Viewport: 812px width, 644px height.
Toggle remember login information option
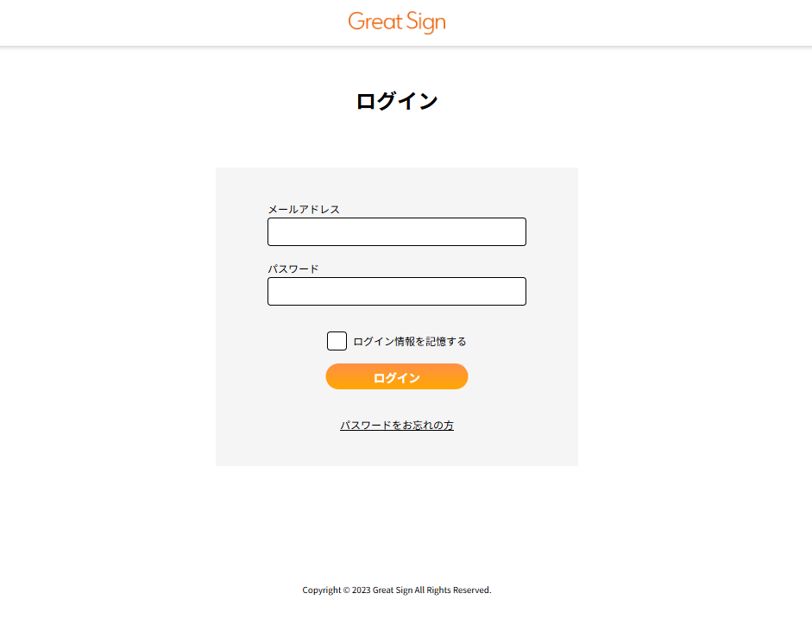pyautogui.click(x=337, y=340)
